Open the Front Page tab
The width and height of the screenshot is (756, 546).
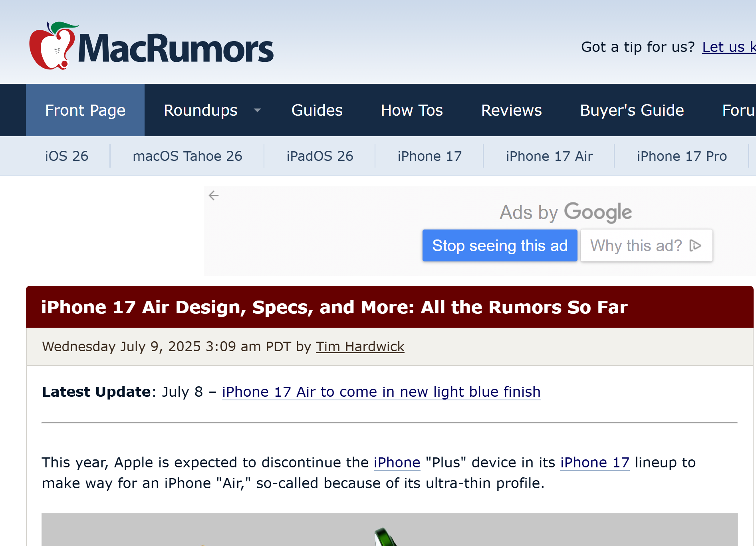[x=85, y=110]
